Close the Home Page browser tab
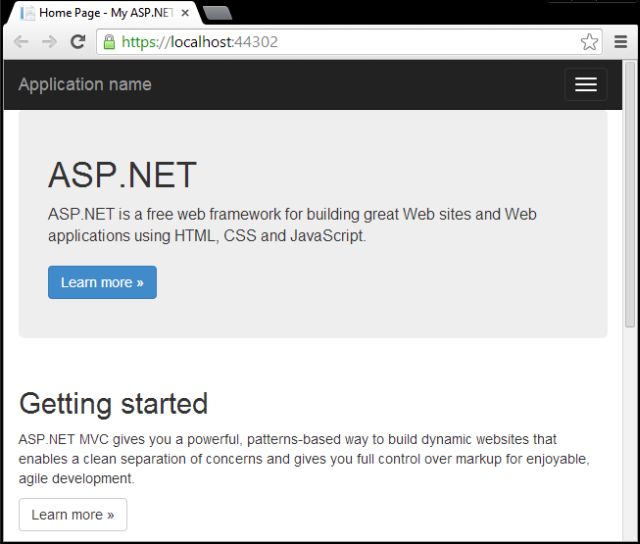 click(185, 13)
